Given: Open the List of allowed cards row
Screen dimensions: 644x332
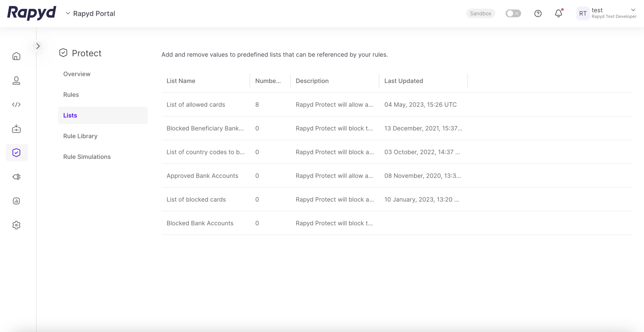Looking at the screenshot, I should 196,104.
